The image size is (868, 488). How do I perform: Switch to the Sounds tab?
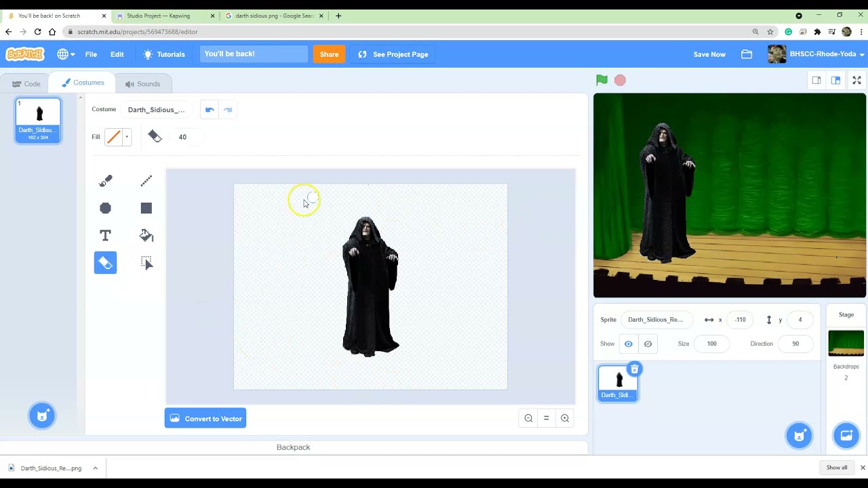point(142,84)
